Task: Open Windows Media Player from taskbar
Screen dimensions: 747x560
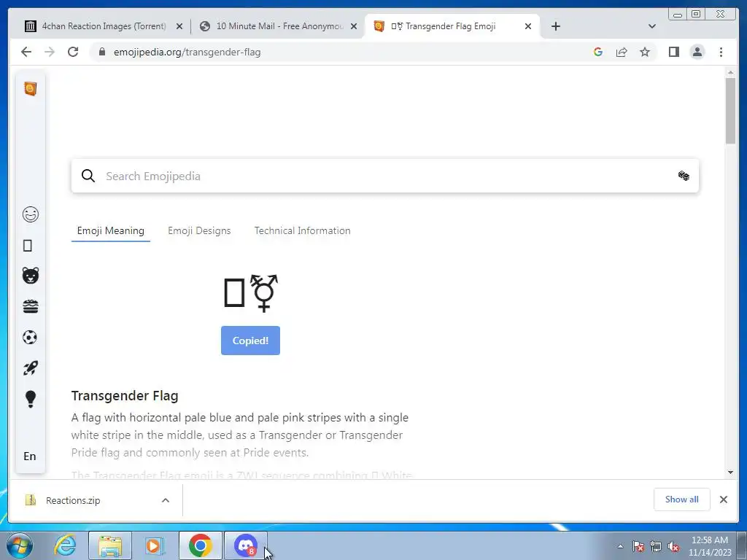Action: (x=154, y=545)
